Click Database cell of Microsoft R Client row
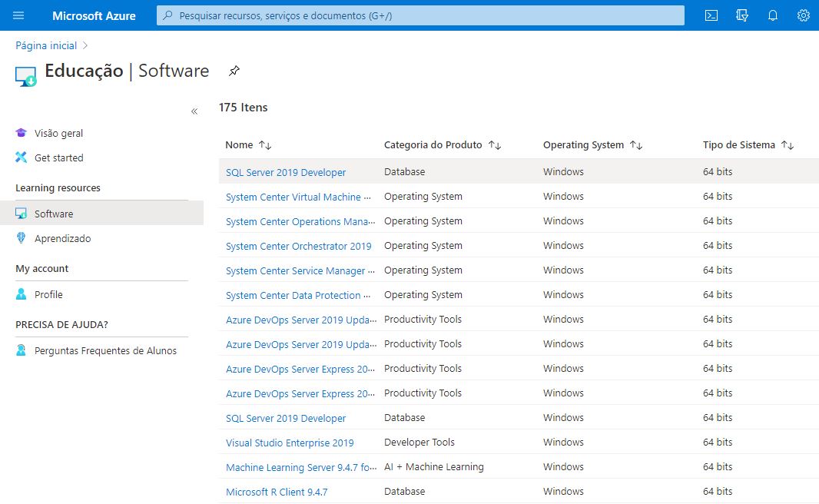 (404, 492)
